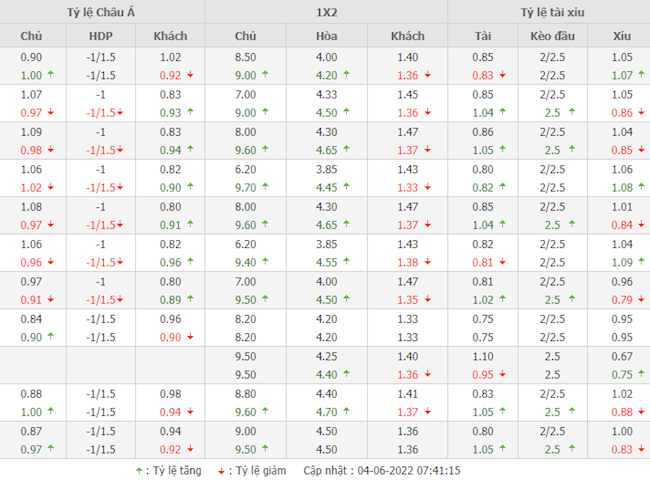Click the green up arrow beside Tỷ lệ tăng
The width and height of the screenshot is (650, 481).
point(139,470)
